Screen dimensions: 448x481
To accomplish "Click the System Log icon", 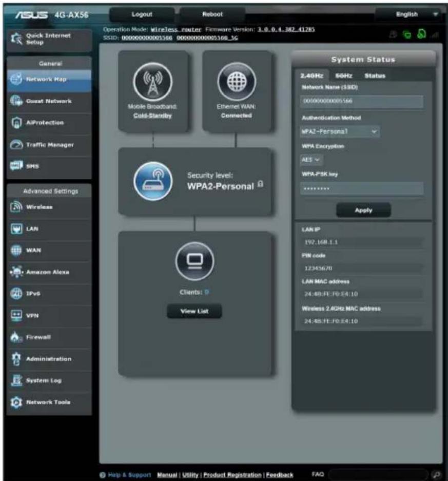I will [x=16, y=380].
